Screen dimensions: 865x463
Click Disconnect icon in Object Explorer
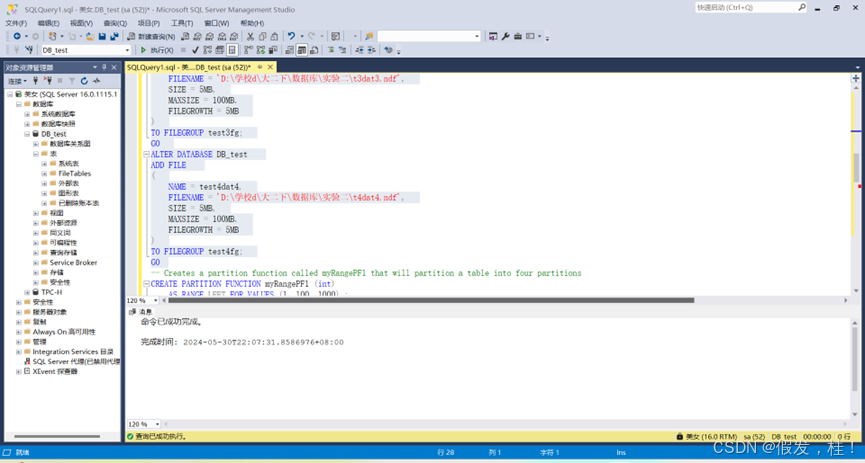click(x=47, y=81)
